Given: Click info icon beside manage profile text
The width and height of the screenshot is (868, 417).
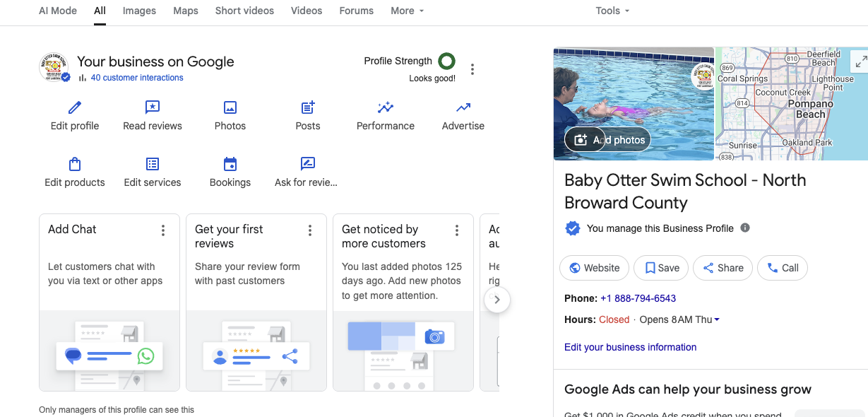Looking at the screenshot, I should (x=745, y=228).
